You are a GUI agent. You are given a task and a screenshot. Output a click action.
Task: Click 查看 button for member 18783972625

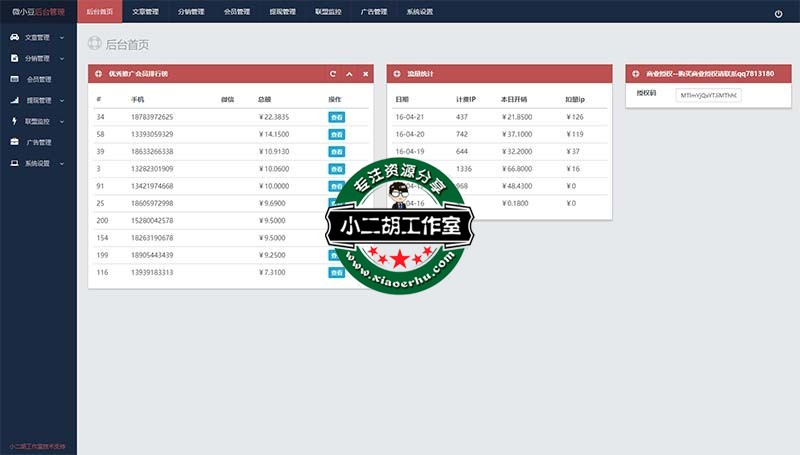click(337, 117)
